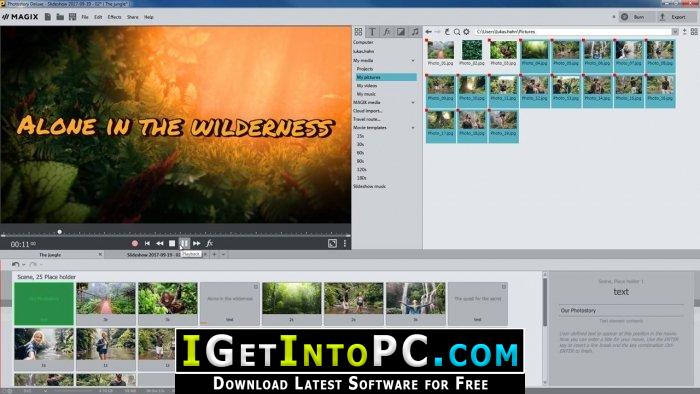The width and height of the screenshot is (700, 394).
Task: Open media browser options gear icon
Action: click(467, 32)
